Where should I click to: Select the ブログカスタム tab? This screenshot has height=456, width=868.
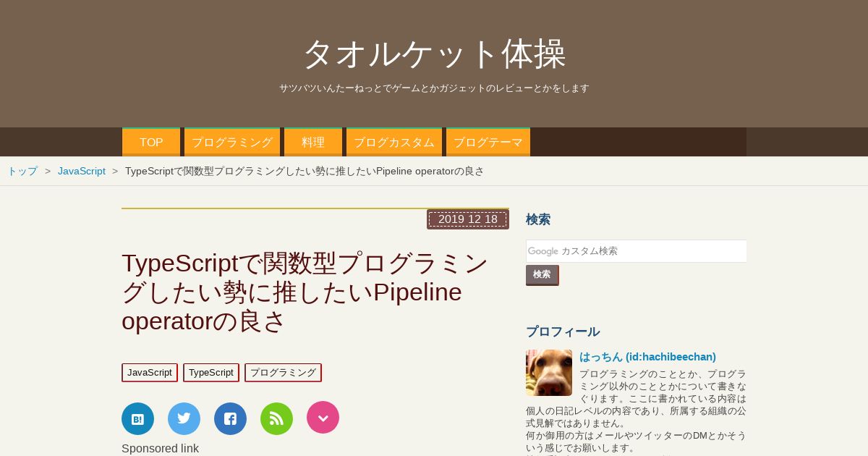pyautogui.click(x=394, y=142)
